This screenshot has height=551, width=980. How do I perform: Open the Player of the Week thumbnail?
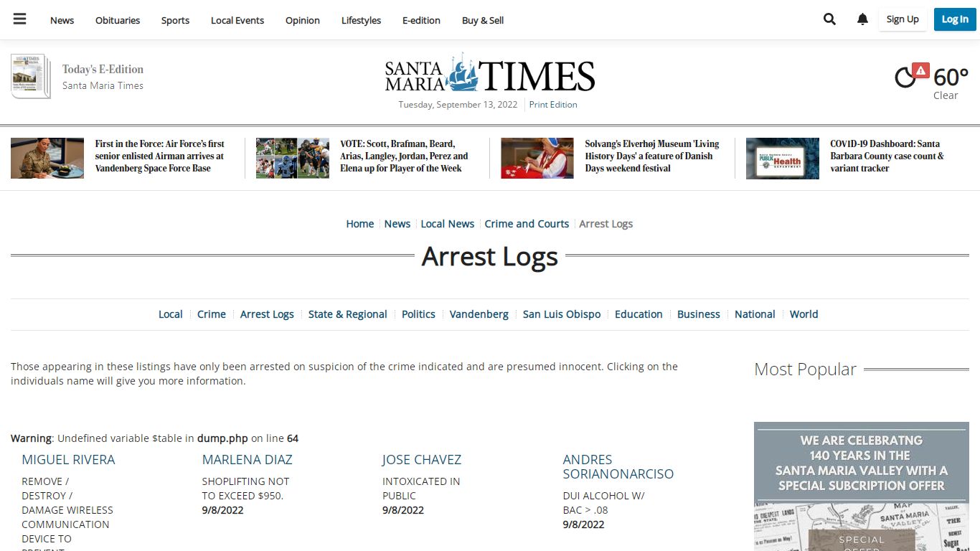click(x=293, y=158)
